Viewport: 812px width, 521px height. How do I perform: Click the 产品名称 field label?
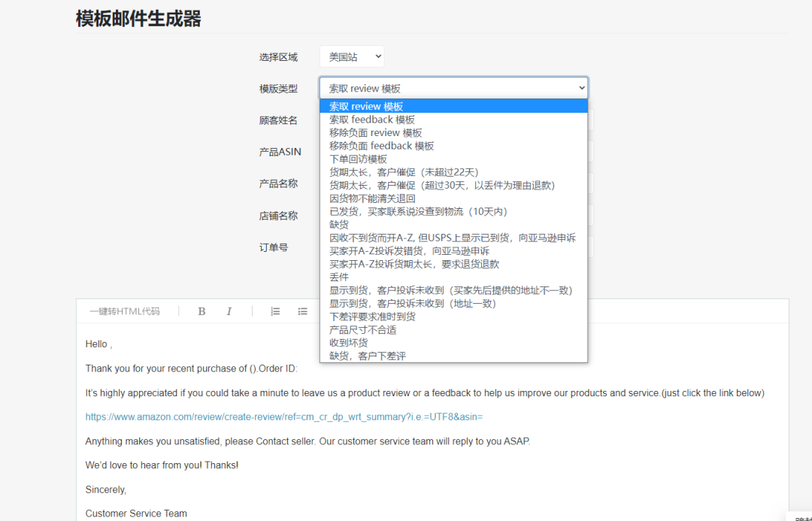[278, 183]
